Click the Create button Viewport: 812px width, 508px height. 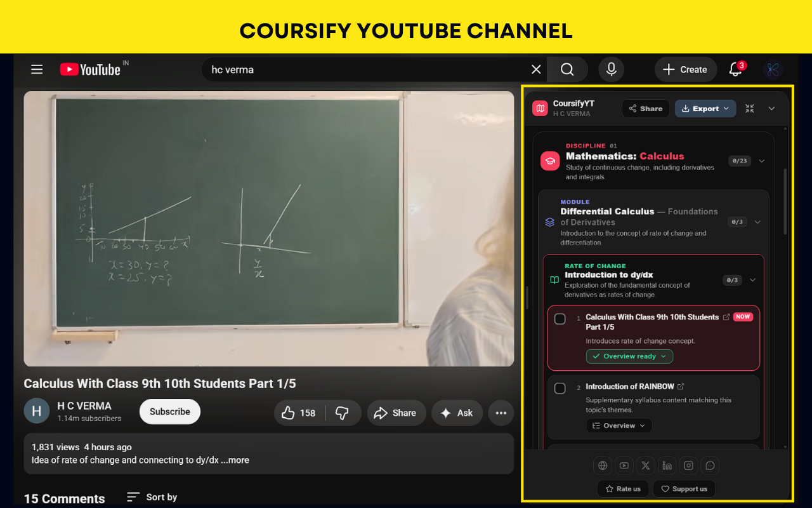click(x=685, y=69)
